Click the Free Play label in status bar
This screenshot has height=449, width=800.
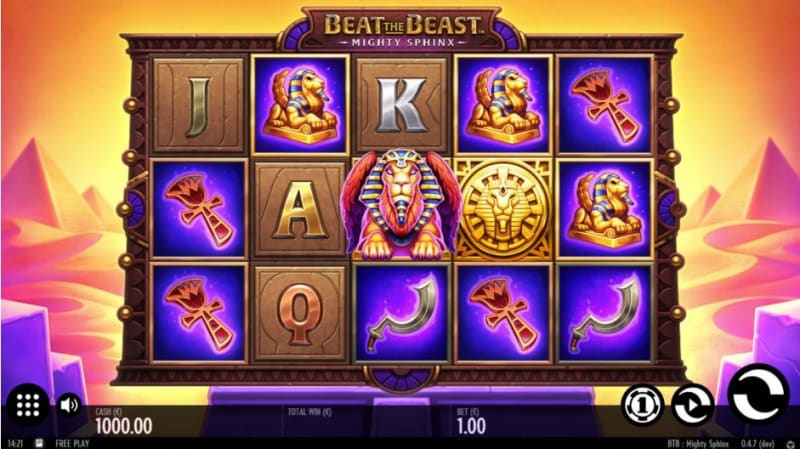[72, 443]
